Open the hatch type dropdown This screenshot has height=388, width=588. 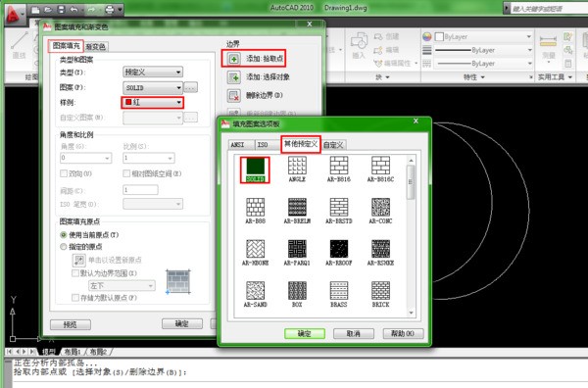pos(153,72)
